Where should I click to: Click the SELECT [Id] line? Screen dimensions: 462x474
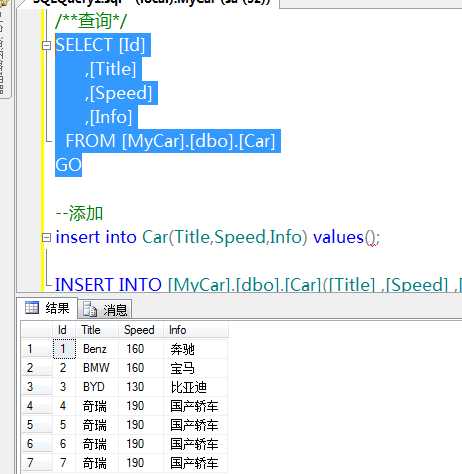(x=100, y=45)
